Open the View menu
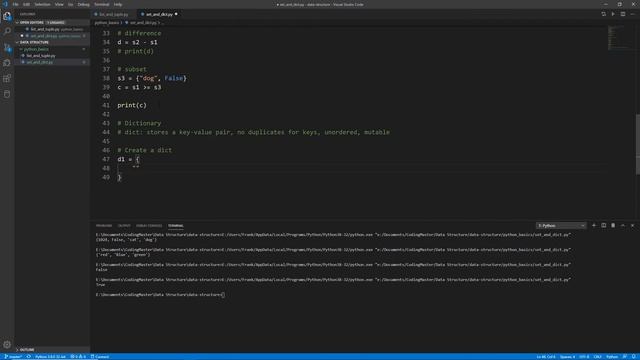This screenshot has height=360, width=640. (59, 4)
